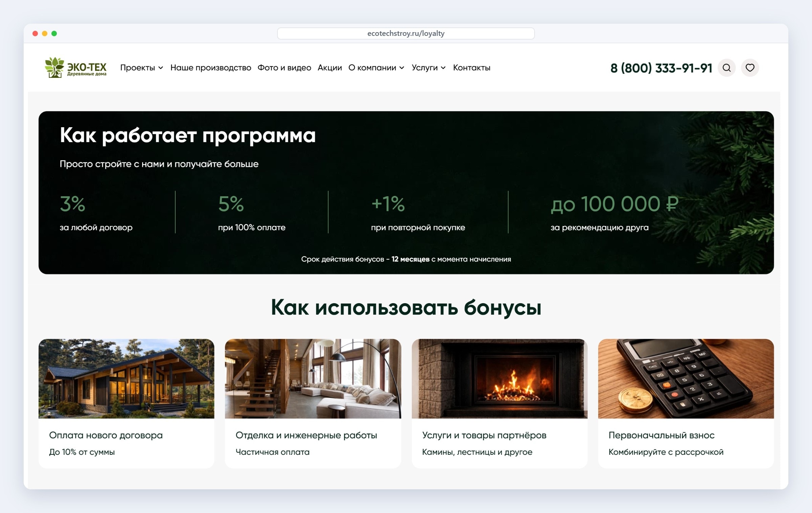
Task: Click the ЭКО-ТЕХ tree logo
Action: pos(76,67)
